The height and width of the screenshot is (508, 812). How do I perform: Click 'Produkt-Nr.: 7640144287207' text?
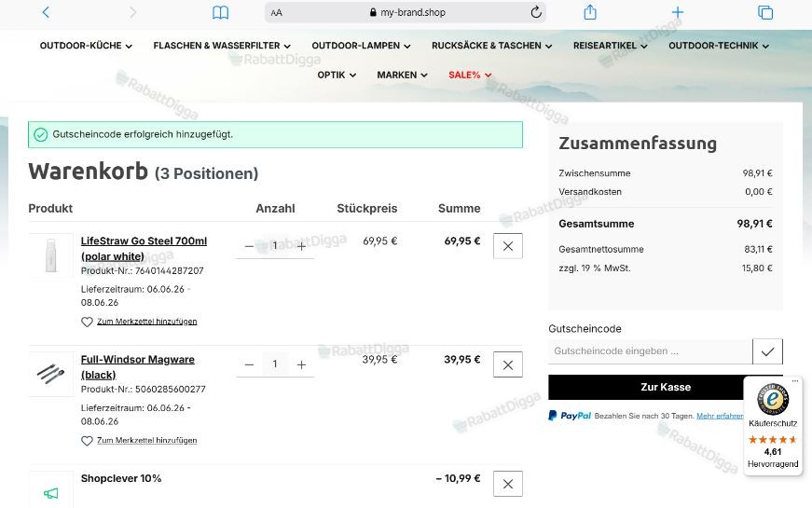pos(143,271)
